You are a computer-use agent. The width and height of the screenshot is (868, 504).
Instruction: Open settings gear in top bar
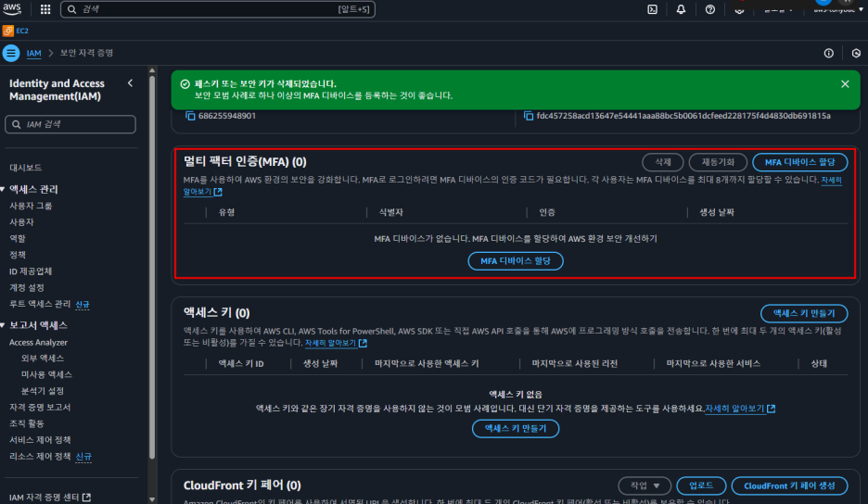pos(739,9)
